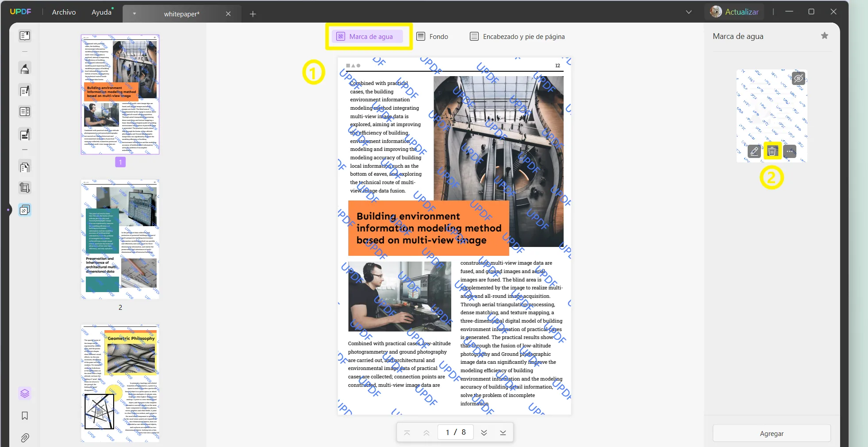Open the Convert/OCR pages icon

pos(25,167)
